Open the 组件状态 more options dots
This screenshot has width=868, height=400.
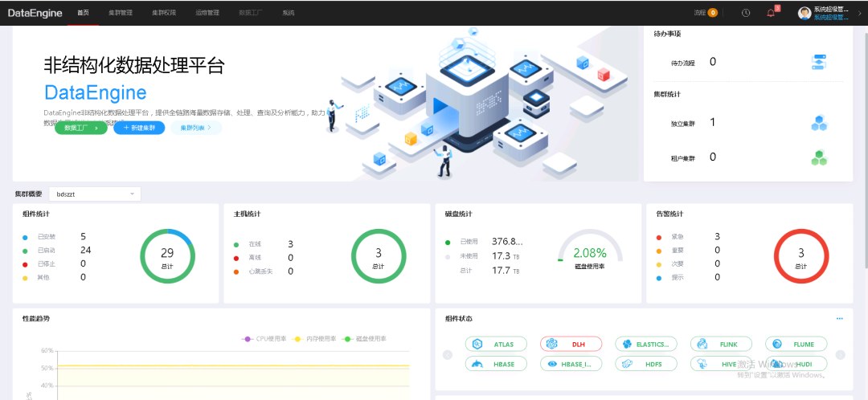(x=839, y=319)
